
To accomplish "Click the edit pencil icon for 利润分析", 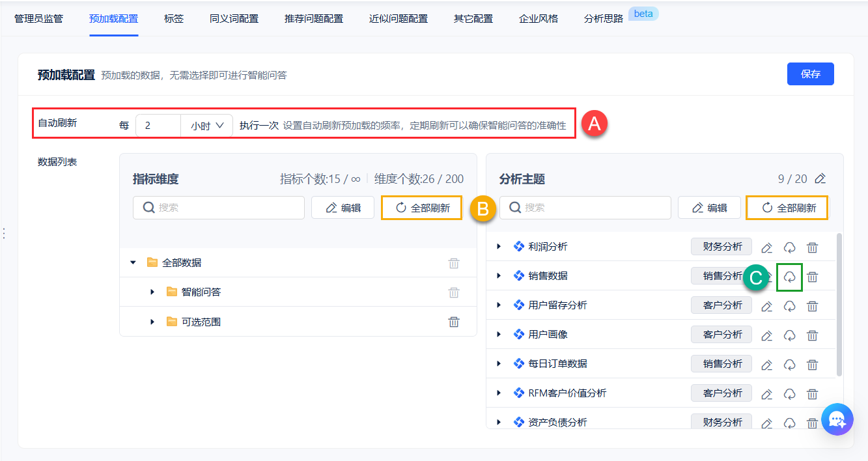I will point(767,247).
